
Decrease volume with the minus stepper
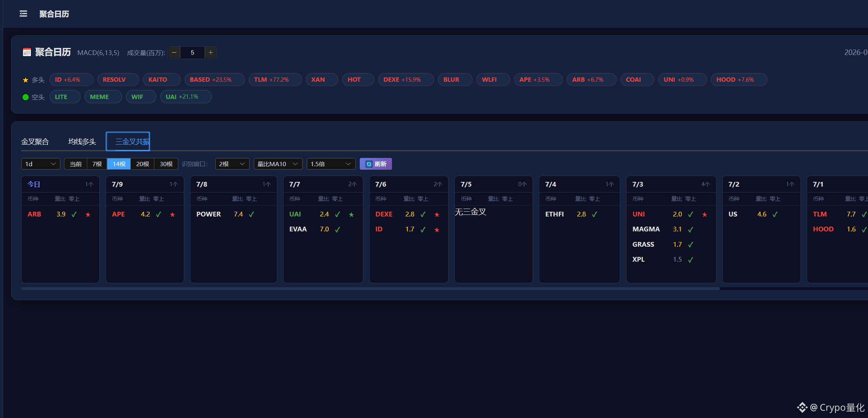(174, 53)
